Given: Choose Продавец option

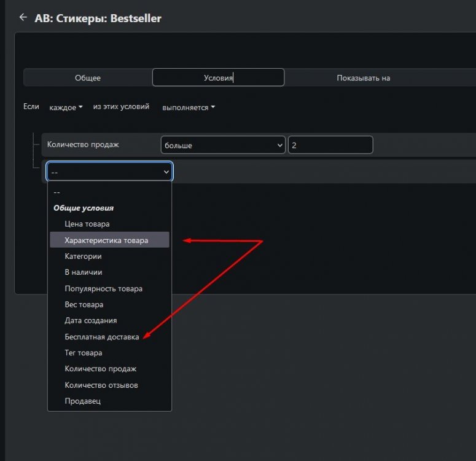Looking at the screenshot, I should point(109,401).
